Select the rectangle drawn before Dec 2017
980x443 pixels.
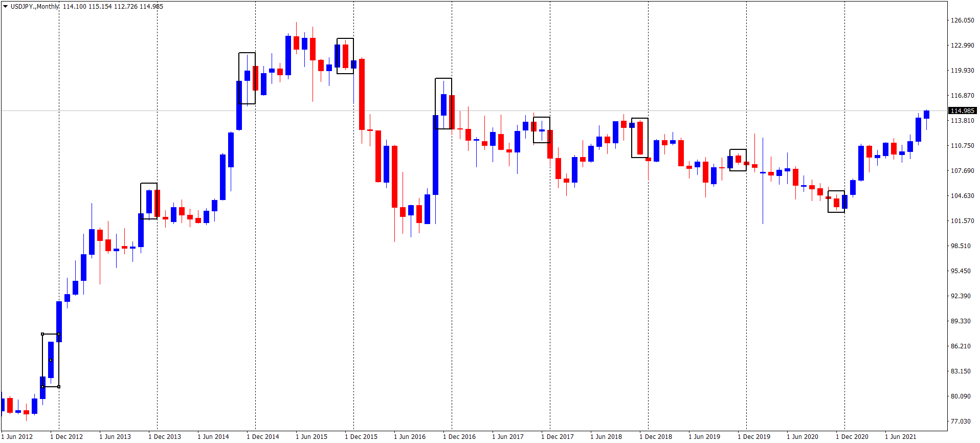542,117
